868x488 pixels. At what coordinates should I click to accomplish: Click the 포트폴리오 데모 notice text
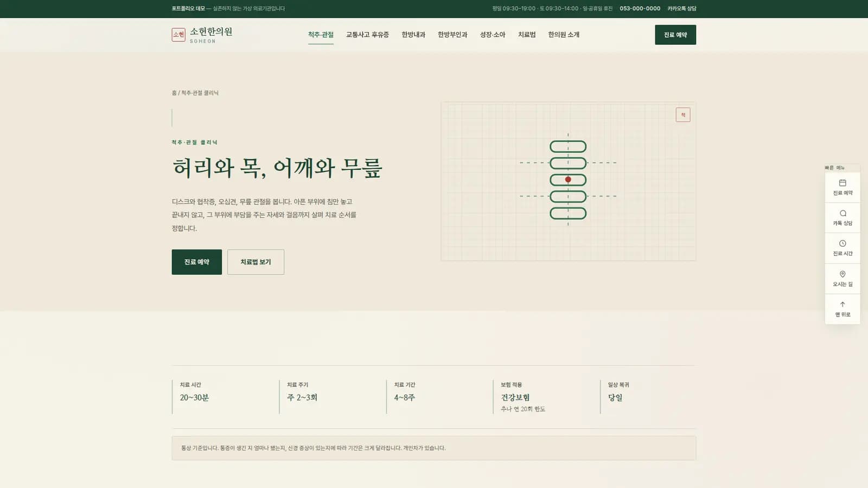click(x=228, y=9)
